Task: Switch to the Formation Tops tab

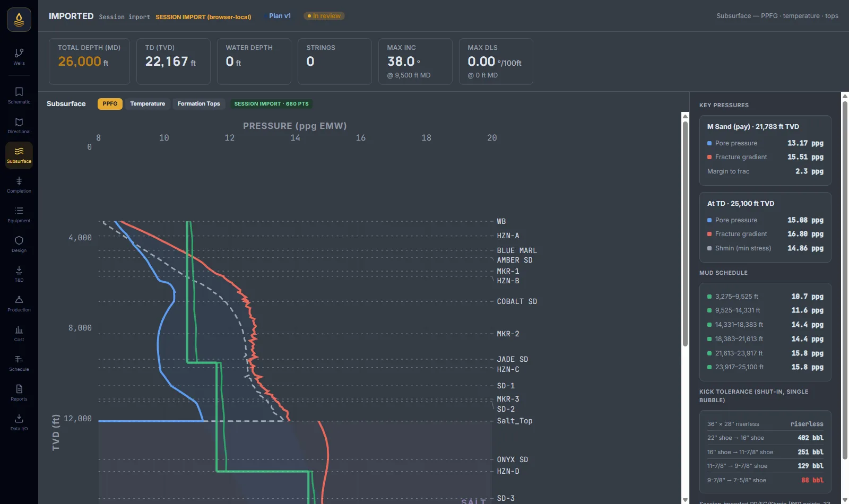Action: 199,104
